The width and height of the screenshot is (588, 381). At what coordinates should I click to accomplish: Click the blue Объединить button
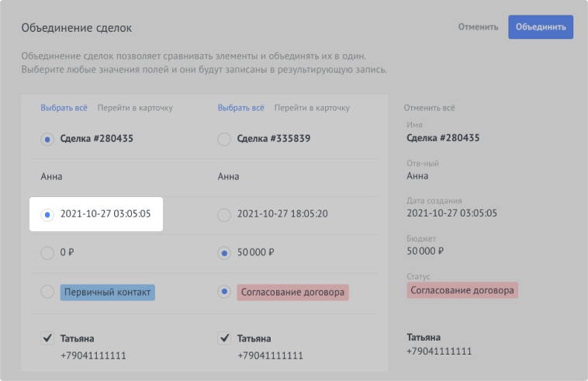tap(541, 27)
